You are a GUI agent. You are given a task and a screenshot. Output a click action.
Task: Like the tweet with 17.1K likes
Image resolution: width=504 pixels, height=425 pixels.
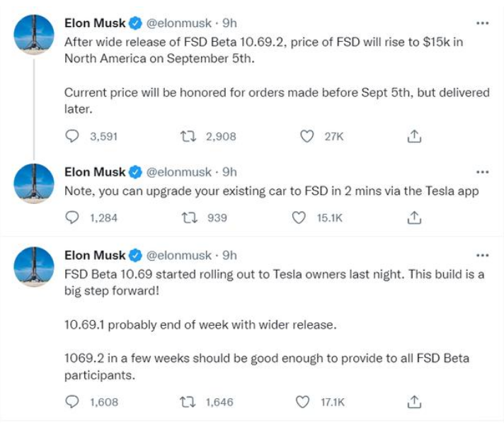coord(303,402)
